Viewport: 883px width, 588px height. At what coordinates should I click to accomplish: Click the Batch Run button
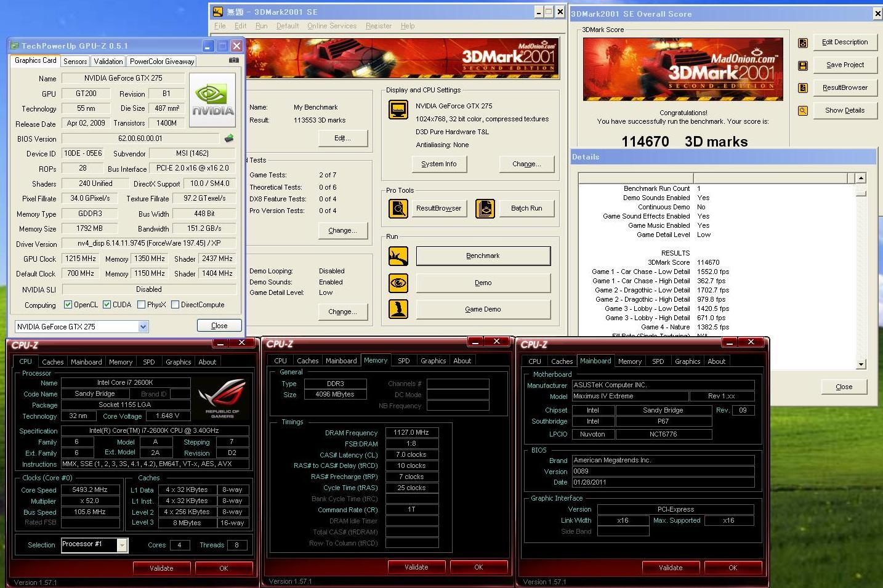pos(526,208)
